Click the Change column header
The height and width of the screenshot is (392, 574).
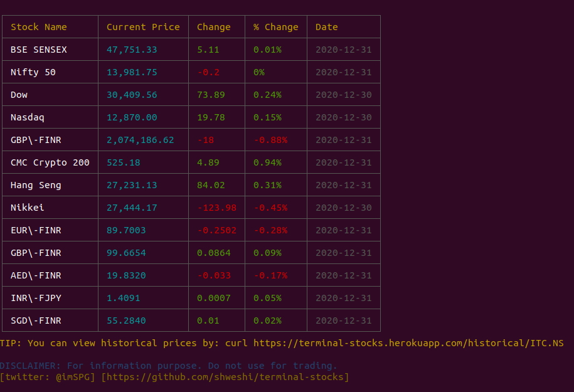(214, 27)
